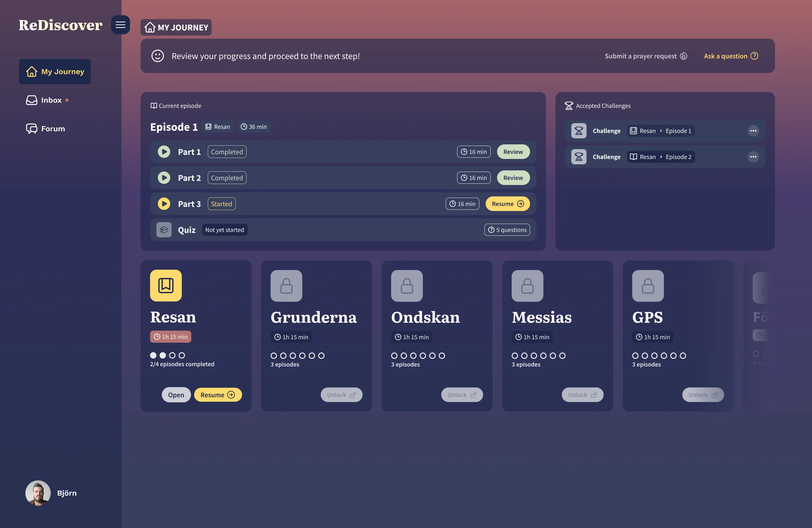Toggle the hamburger sidebar menu button
Screen dimensions: 812x528
(x=120, y=24)
